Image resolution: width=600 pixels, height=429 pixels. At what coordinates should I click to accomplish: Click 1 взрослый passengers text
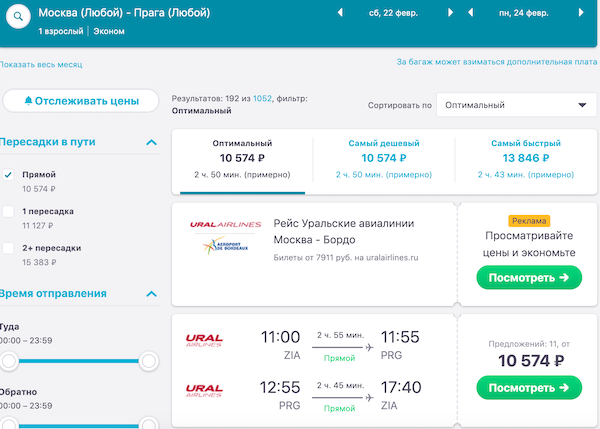pyautogui.click(x=60, y=31)
